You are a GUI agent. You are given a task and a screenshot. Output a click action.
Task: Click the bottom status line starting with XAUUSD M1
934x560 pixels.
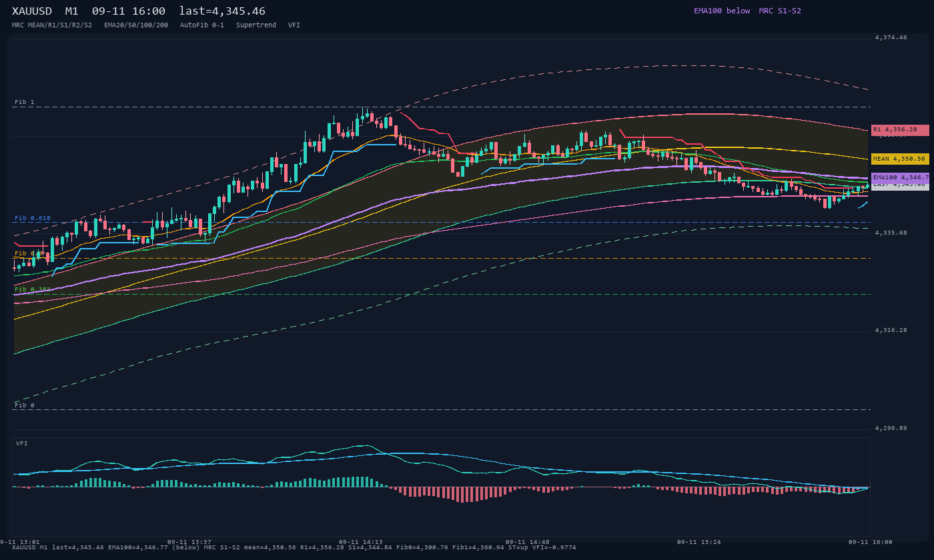[294, 547]
